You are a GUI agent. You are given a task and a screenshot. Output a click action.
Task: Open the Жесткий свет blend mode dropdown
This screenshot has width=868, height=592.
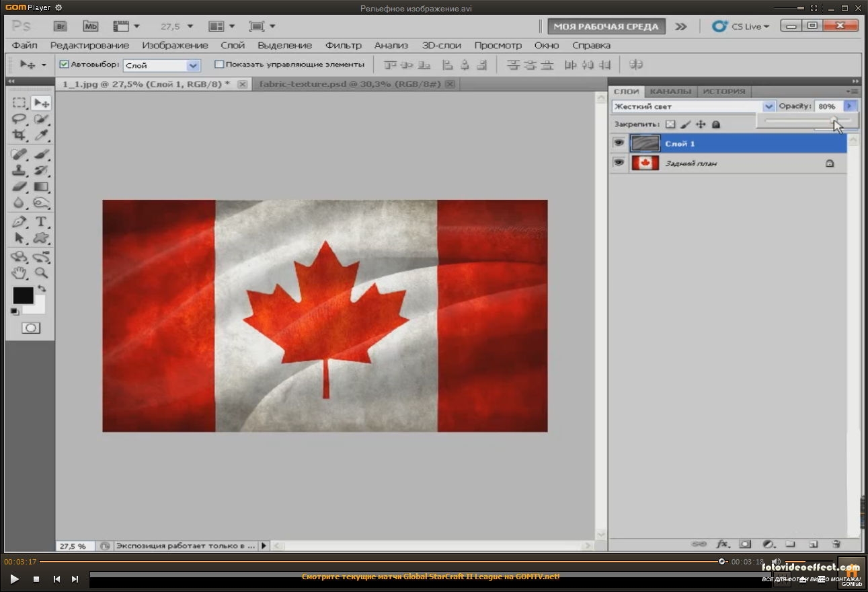click(x=768, y=106)
